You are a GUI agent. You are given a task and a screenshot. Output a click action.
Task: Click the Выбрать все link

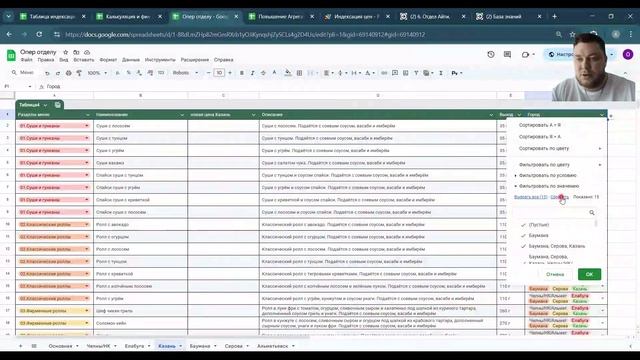pyautogui.click(x=530, y=197)
